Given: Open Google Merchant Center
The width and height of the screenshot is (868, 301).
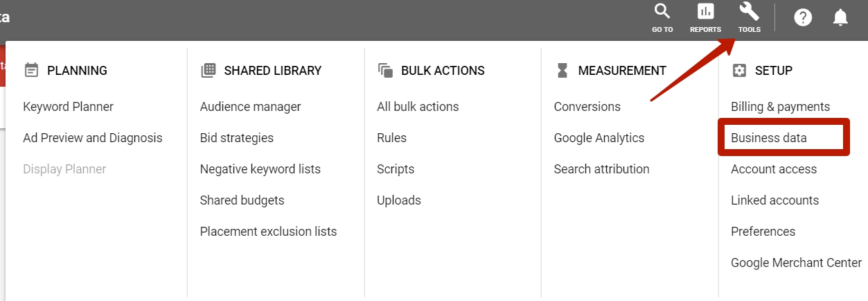Looking at the screenshot, I should coord(797,263).
